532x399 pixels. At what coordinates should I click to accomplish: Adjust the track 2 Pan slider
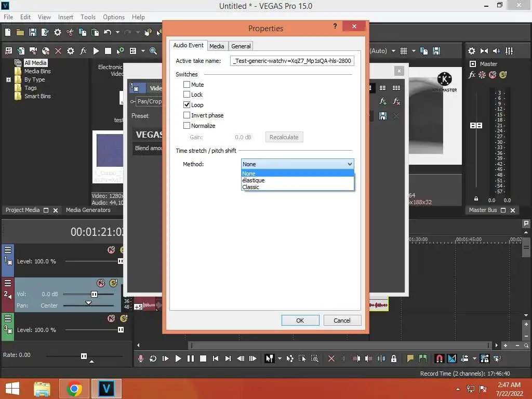[88, 303]
